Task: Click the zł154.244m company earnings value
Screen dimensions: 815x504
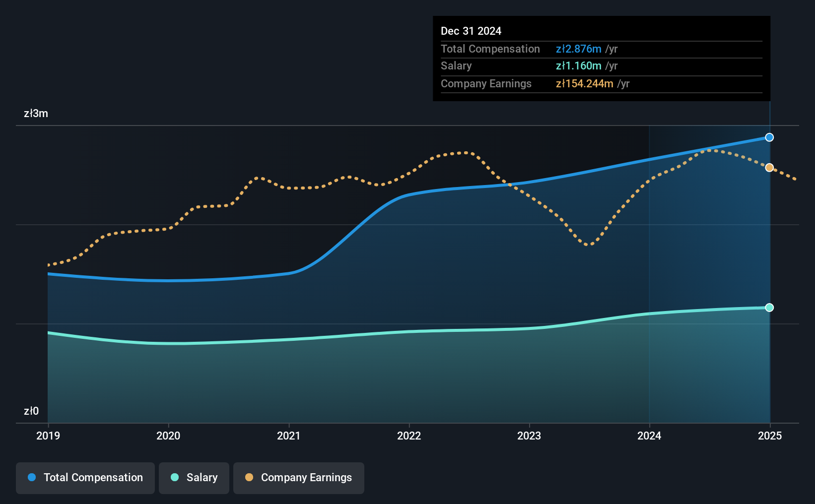Action: [x=585, y=83]
